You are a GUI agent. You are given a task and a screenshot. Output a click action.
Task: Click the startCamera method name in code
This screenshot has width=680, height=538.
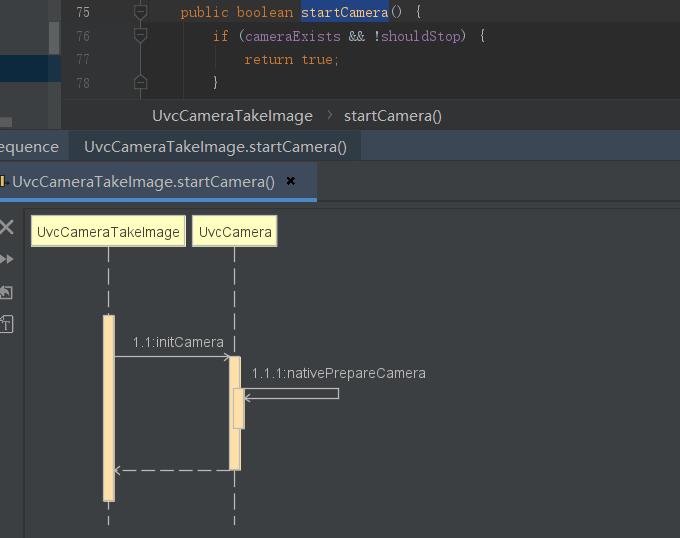coord(345,13)
